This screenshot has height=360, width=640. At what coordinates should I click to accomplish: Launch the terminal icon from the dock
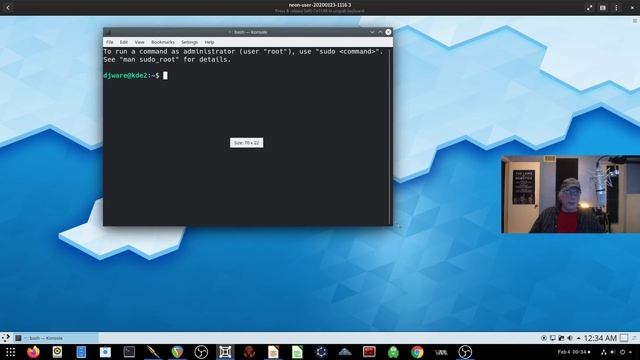click(x=129, y=352)
